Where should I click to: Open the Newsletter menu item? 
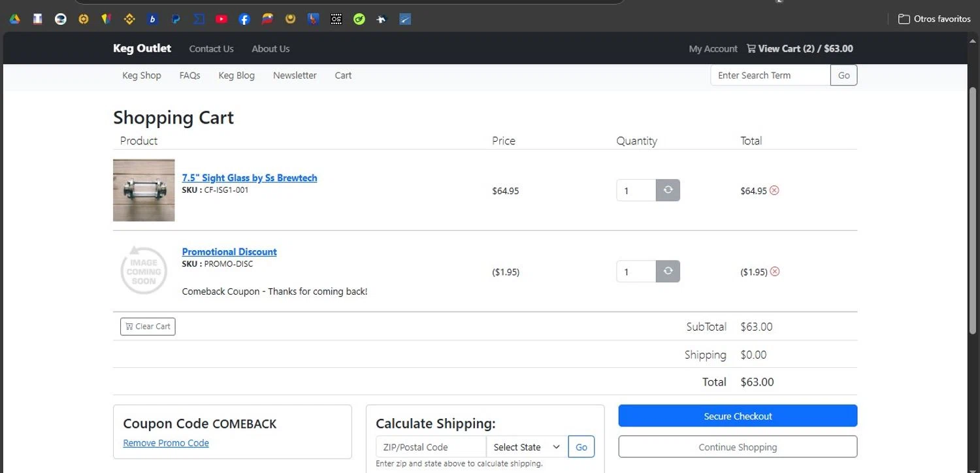pyautogui.click(x=295, y=75)
